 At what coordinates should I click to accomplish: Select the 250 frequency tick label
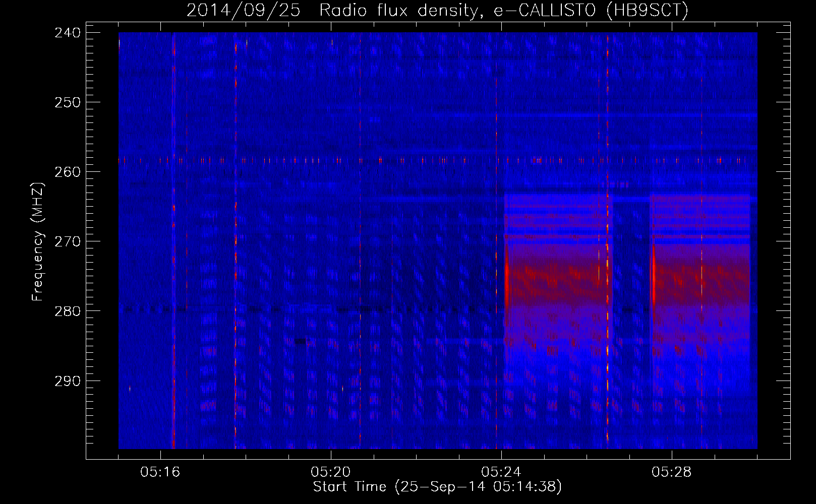[67, 102]
